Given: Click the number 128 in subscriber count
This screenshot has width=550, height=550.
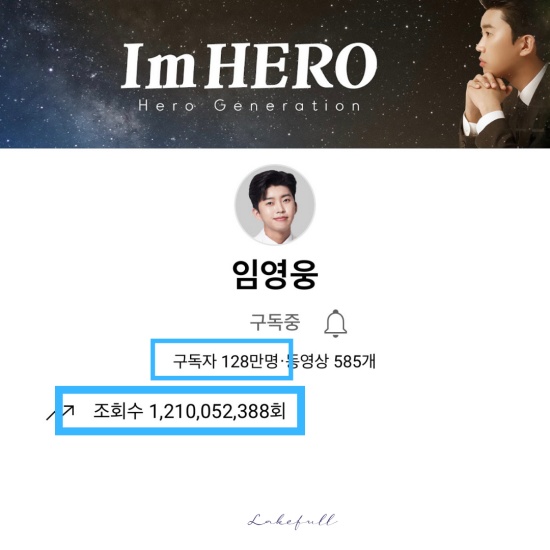Looking at the screenshot, I should pos(235,362).
